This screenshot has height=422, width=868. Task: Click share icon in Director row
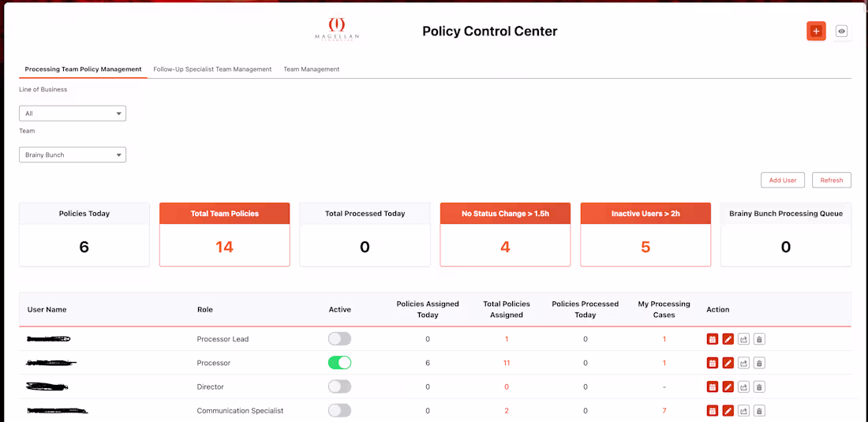click(x=744, y=387)
